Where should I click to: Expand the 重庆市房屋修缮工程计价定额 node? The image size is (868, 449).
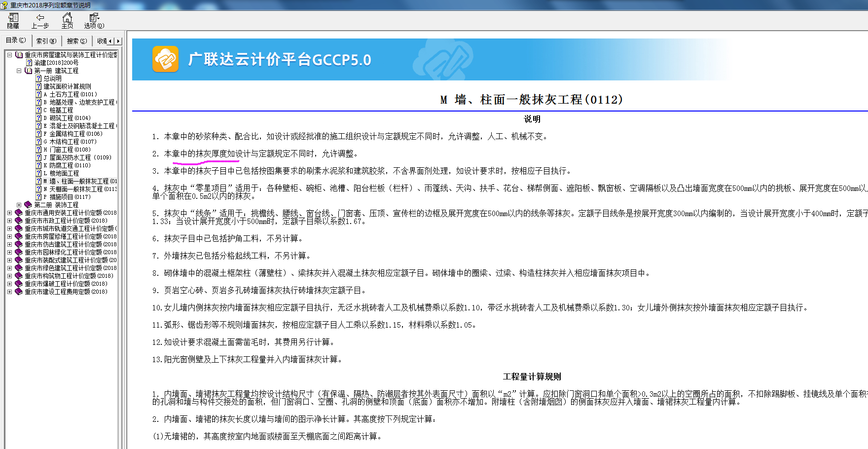click(9, 236)
